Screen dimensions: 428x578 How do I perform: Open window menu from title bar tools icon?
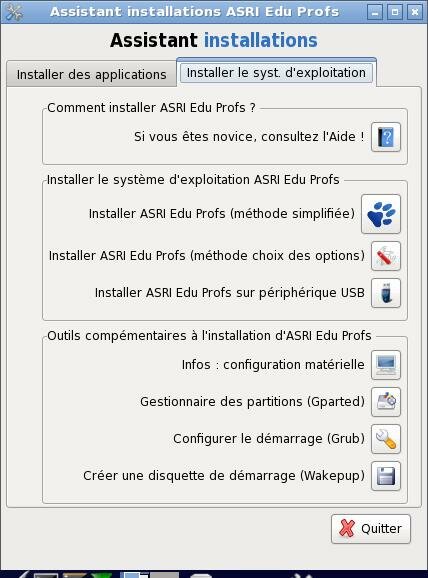(14, 12)
